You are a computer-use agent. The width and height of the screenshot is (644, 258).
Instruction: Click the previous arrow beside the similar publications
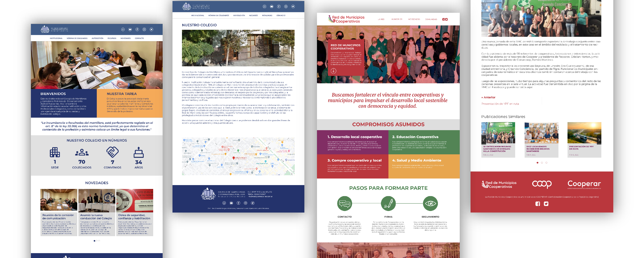click(x=484, y=140)
